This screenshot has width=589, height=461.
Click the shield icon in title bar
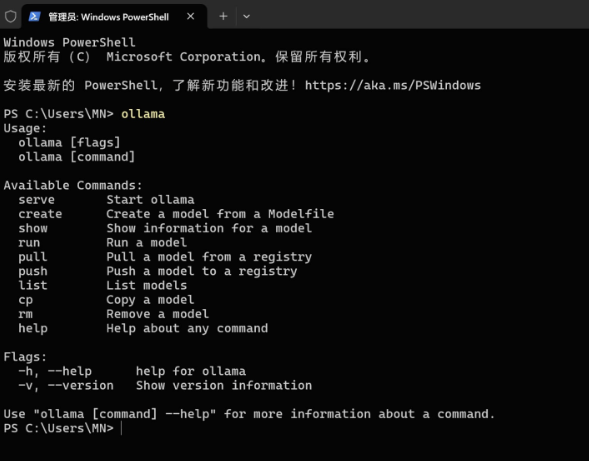pyautogui.click(x=11, y=17)
